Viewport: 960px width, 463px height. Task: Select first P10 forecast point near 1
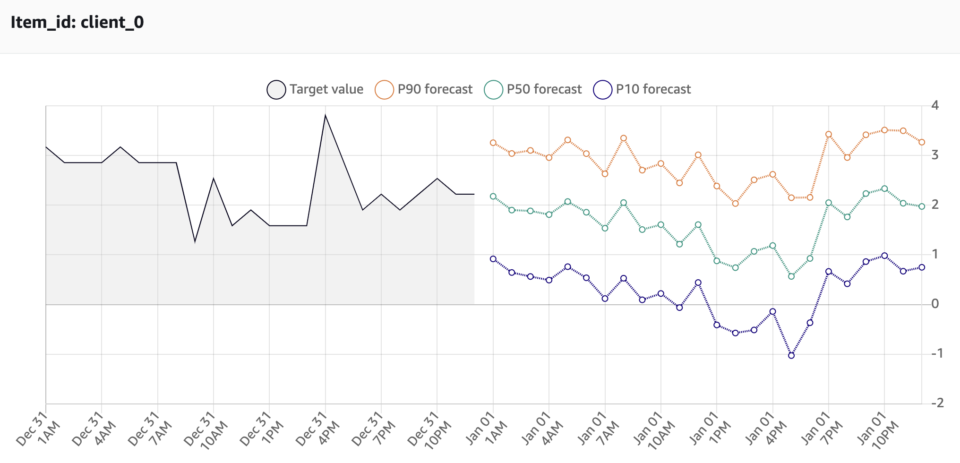tap(493, 259)
